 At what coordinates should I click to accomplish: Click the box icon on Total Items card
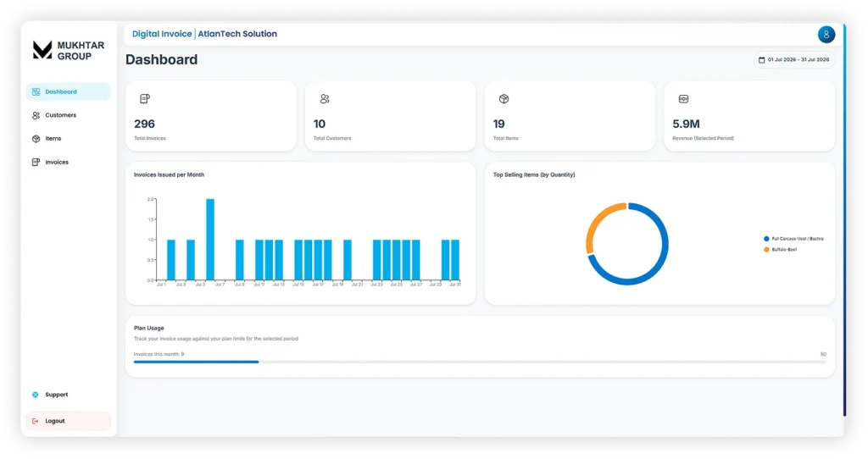coord(504,99)
